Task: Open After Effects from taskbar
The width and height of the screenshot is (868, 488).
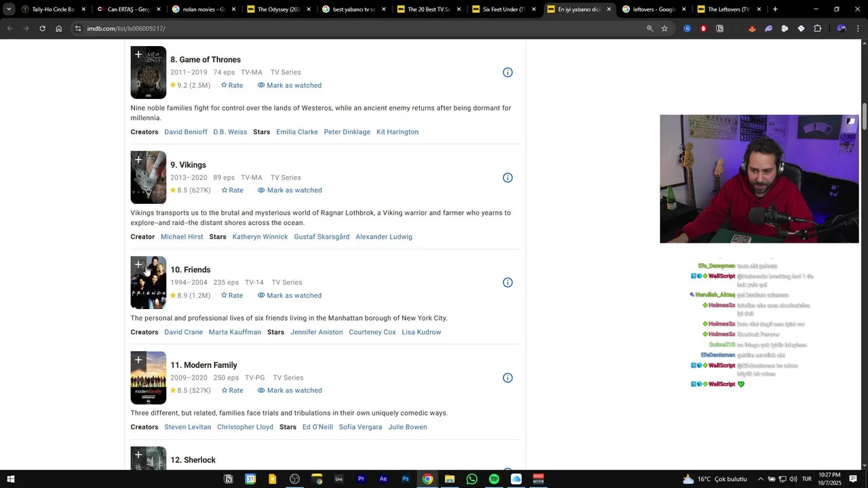Action: (383, 479)
